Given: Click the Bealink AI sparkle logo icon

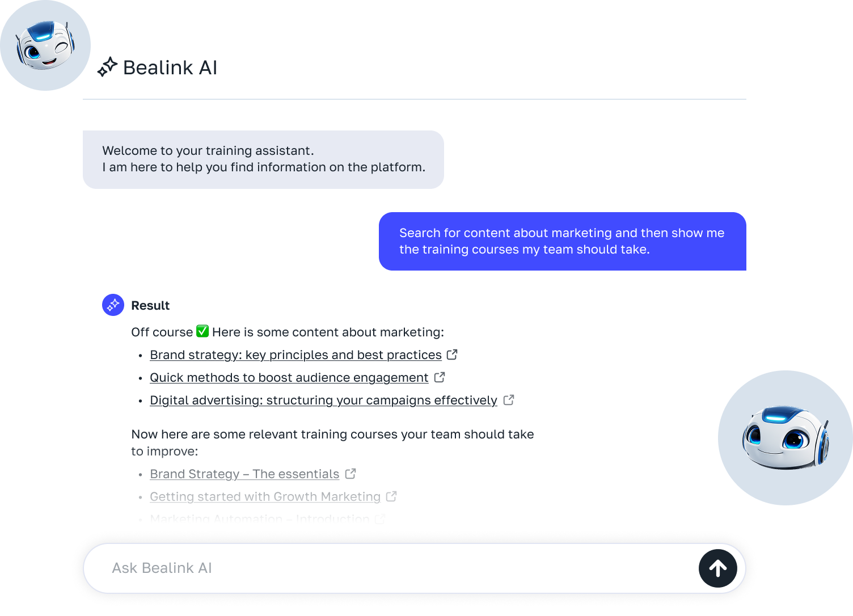Looking at the screenshot, I should tap(107, 67).
